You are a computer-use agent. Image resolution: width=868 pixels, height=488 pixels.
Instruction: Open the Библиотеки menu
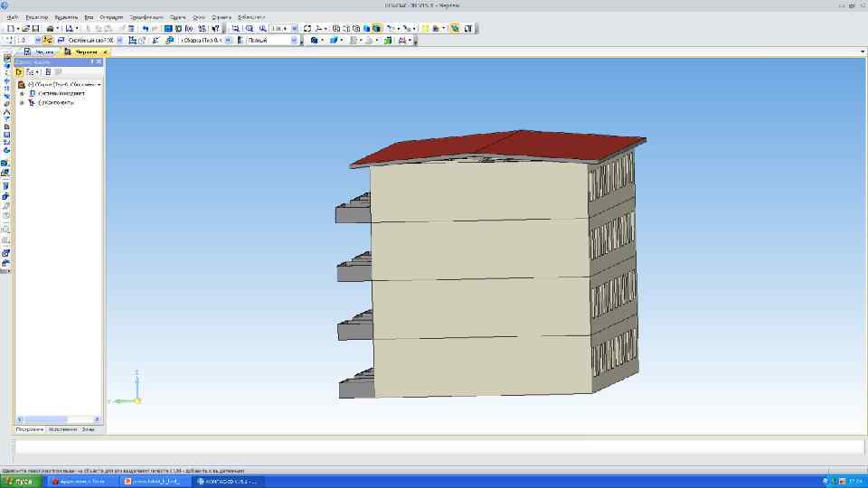pyautogui.click(x=250, y=17)
